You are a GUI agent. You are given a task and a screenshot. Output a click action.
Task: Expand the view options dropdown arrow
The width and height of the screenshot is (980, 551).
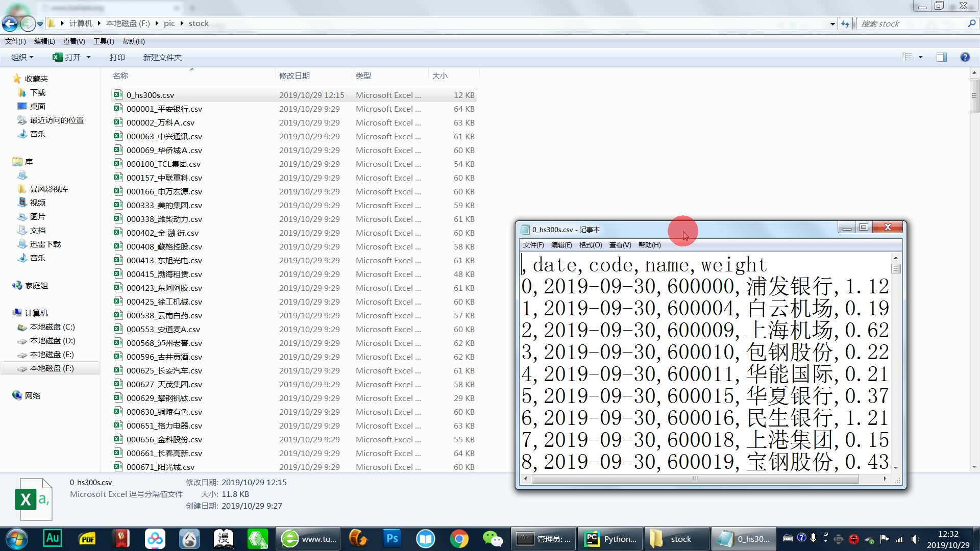pyautogui.click(x=920, y=58)
